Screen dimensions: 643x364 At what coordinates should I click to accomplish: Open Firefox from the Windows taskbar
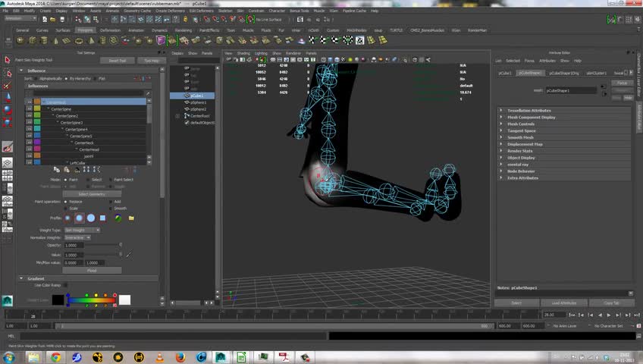[x=180, y=356]
